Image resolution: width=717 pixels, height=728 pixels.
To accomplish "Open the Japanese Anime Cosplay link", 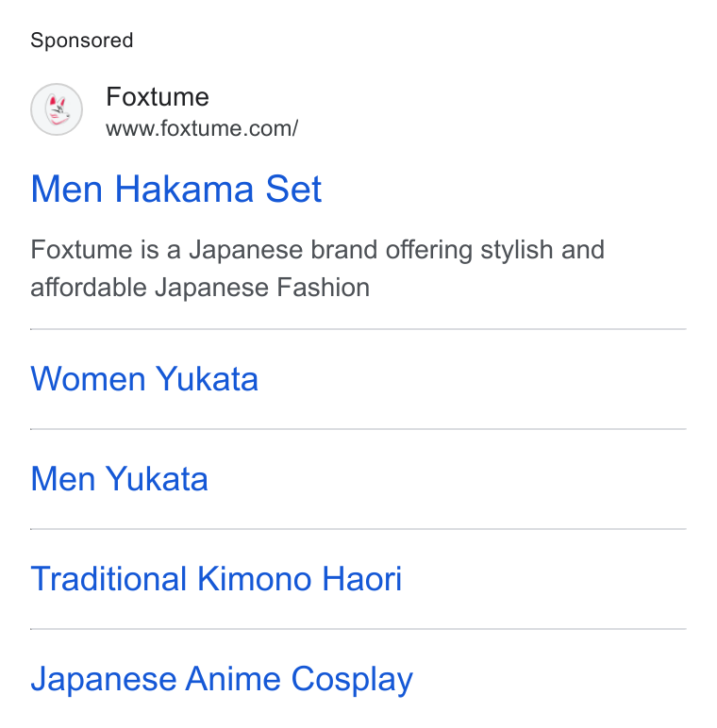I will (x=222, y=680).
